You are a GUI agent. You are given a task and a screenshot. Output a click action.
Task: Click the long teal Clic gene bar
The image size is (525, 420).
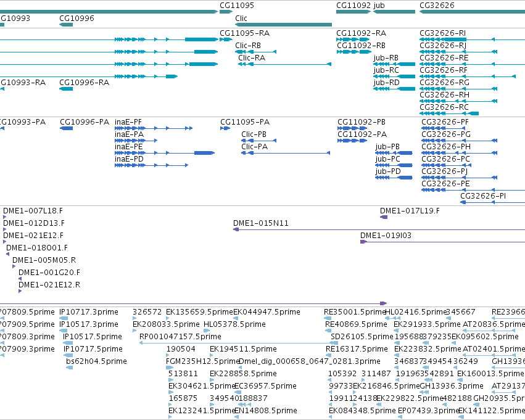point(283,25)
